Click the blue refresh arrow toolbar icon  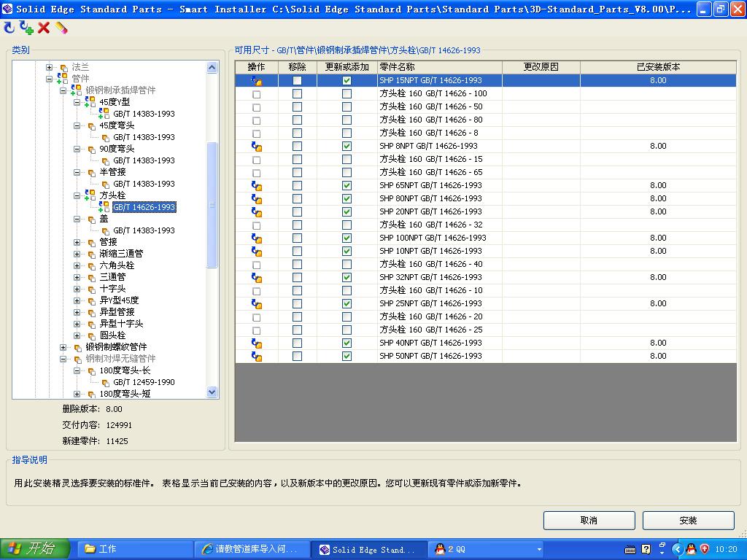(9, 28)
